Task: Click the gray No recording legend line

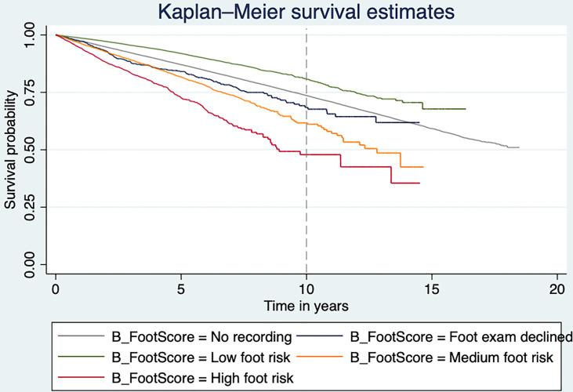Action: pyautogui.click(x=83, y=338)
